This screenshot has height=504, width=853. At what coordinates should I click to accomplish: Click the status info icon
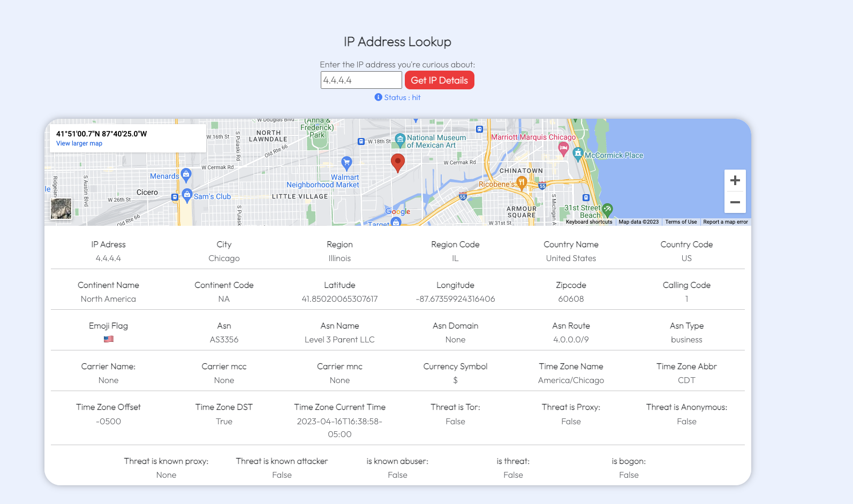point(378,97)
